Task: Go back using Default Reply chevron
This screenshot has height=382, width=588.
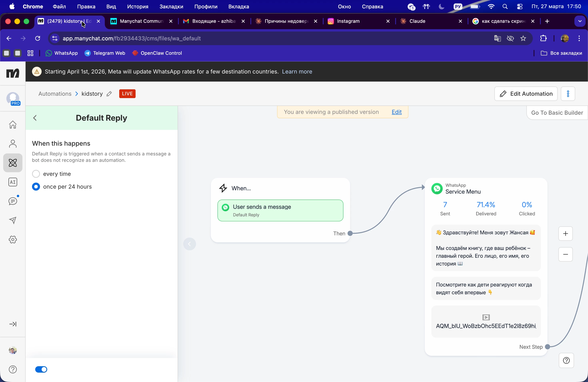Action: pos(35,118)
